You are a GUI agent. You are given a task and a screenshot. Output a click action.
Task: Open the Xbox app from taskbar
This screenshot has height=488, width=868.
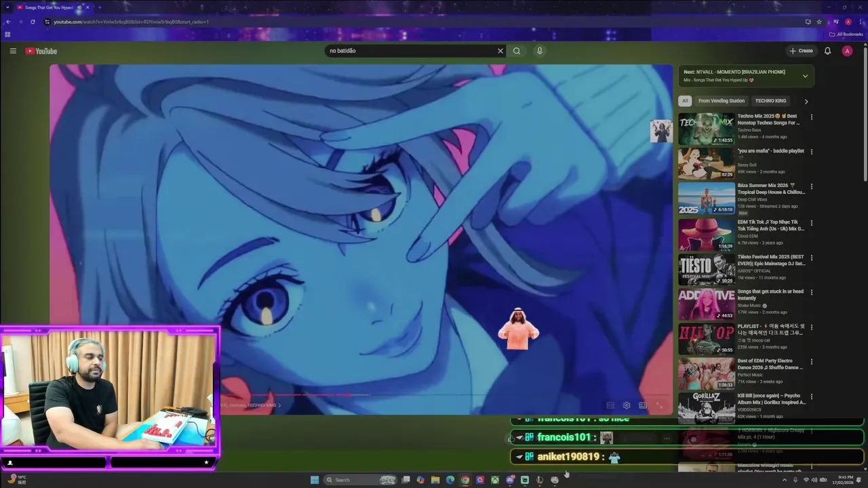point(495,480)
